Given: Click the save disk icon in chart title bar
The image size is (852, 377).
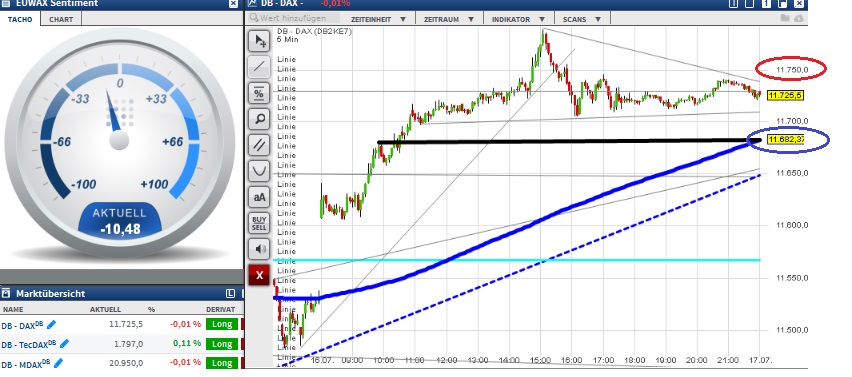Looking at the screenshot, I should pyautogui.click(x=783, y=3).
